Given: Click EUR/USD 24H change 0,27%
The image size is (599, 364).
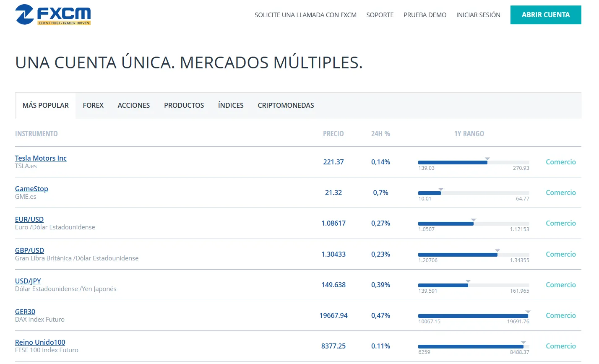Looking at the screenshot, I should click(380, 223).
